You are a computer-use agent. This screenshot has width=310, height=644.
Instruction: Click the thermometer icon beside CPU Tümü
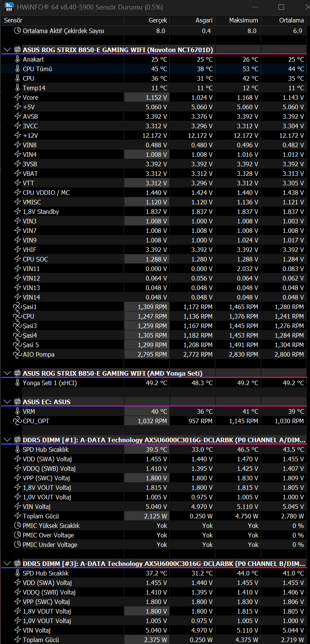(x=17, y=69)
